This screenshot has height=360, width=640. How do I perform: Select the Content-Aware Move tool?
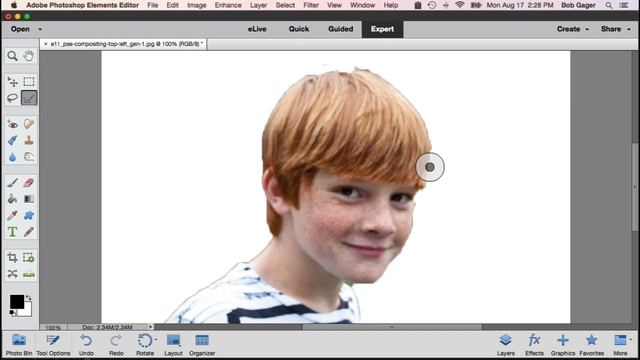click(x=12, y=274)
